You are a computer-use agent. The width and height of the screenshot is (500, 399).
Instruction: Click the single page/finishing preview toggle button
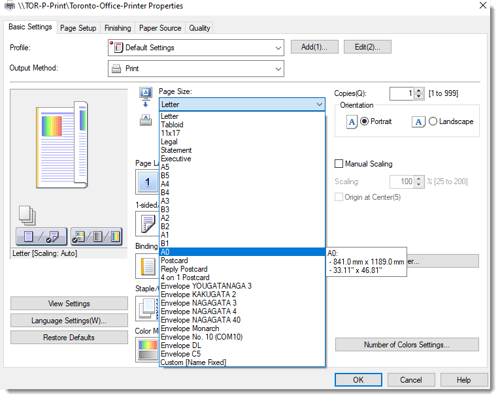(x=41, y=237)
